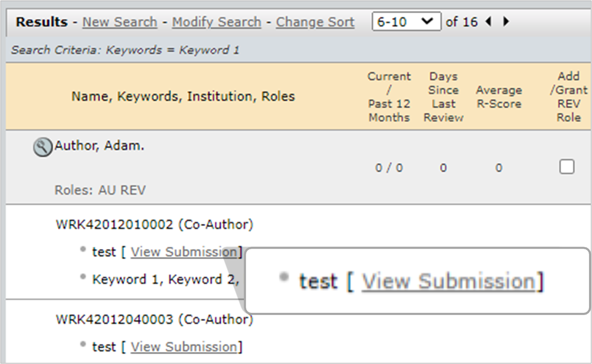Click the Add /Grant REV Role header

coord(568,97)
